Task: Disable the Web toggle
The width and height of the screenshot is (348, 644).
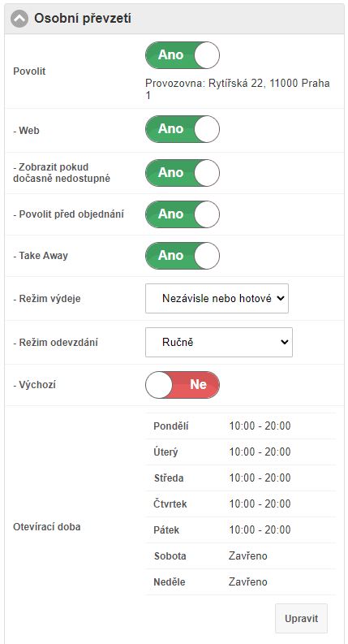Action: click(x=183, y=129)
